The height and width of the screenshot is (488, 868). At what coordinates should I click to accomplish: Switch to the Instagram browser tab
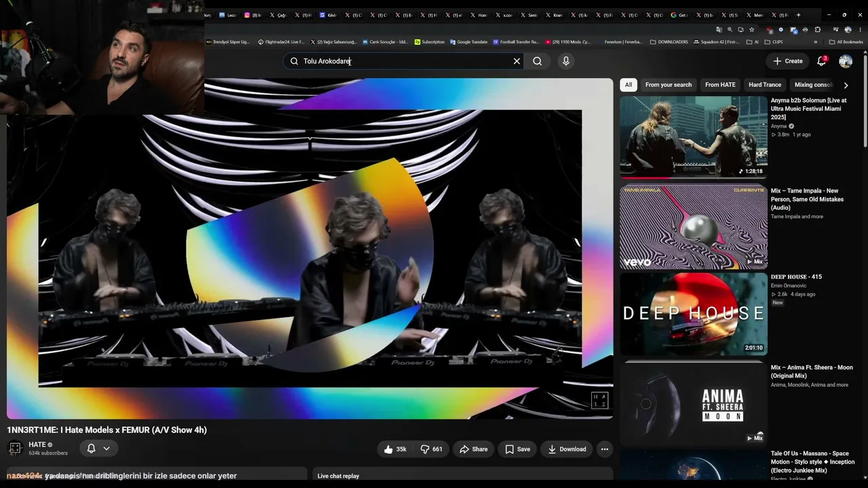coord(252,15)
